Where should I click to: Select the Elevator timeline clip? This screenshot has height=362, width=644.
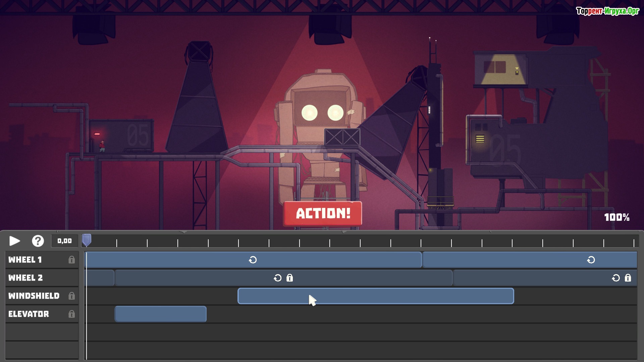[x=160, y=314]
